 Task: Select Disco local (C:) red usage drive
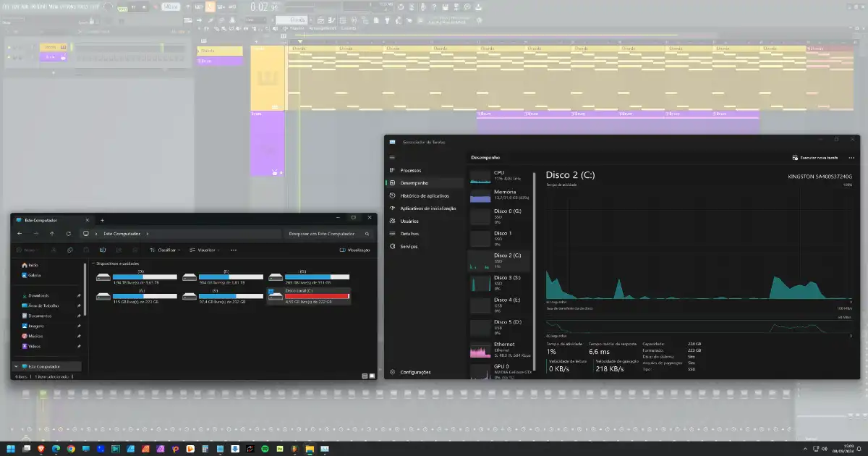(309, 295)
